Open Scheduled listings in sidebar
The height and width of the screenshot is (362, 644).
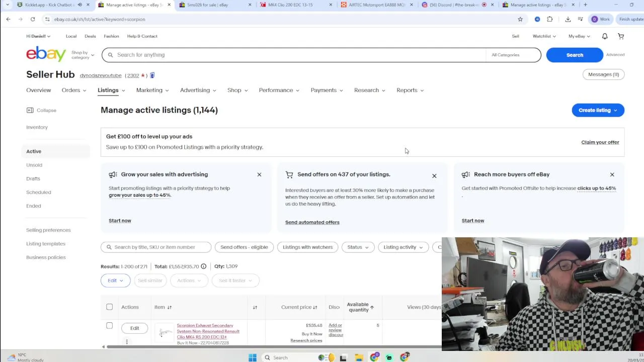point(39,192)
